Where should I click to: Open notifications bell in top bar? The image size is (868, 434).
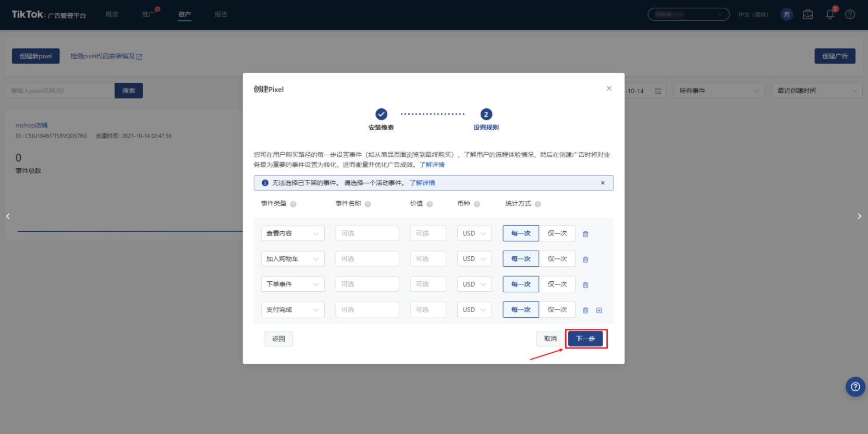coord(830,15)
